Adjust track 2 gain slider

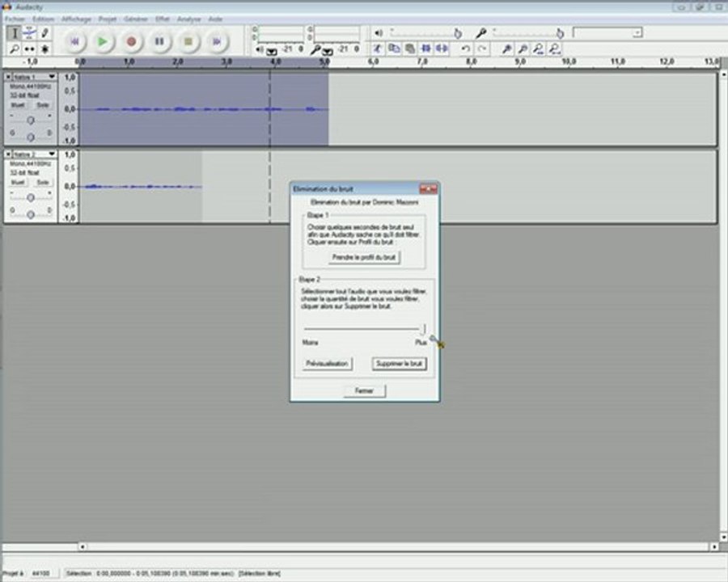[x=30, y=198]
